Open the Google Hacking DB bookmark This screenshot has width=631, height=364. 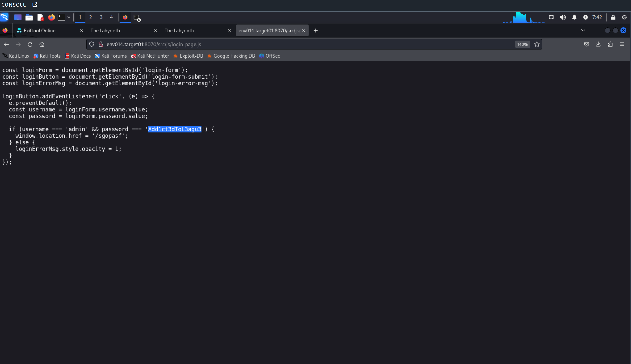point(231,56)
